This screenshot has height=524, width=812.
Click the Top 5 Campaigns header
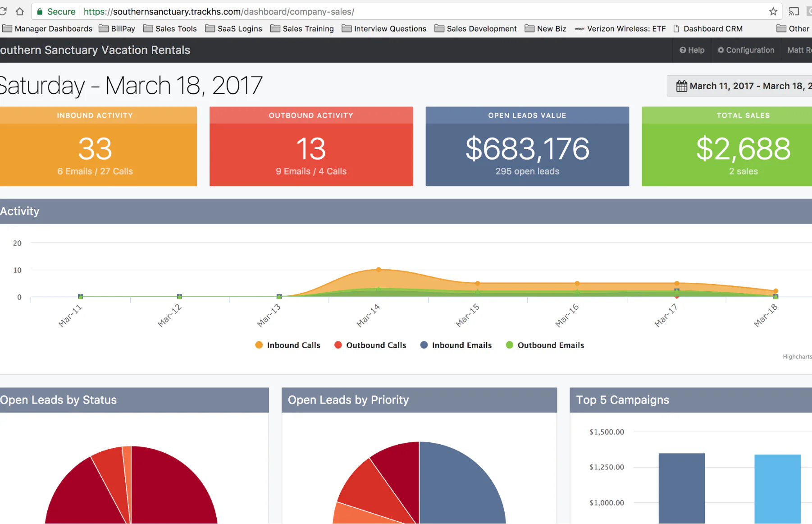tap(691, 400)
